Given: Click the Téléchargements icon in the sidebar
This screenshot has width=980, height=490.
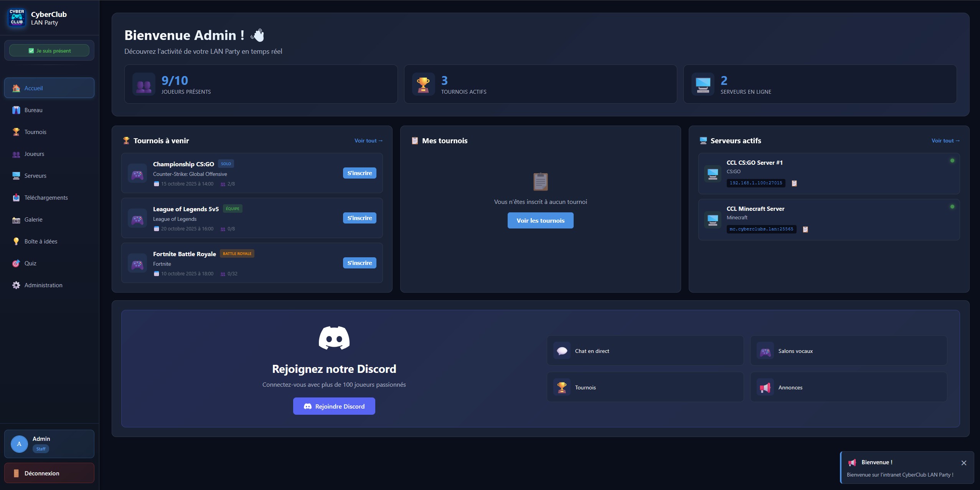Looking at the screenshot, I should [x=16, y=197].
